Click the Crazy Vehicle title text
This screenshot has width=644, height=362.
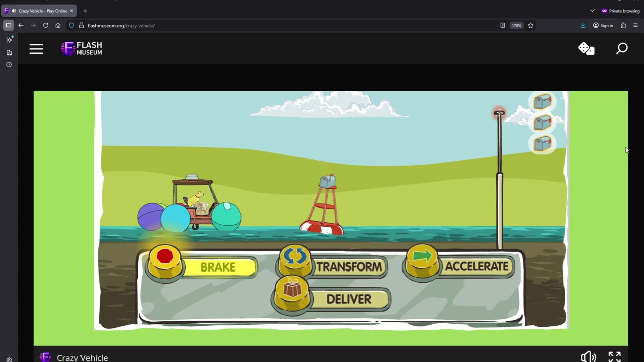coord(82,358)
